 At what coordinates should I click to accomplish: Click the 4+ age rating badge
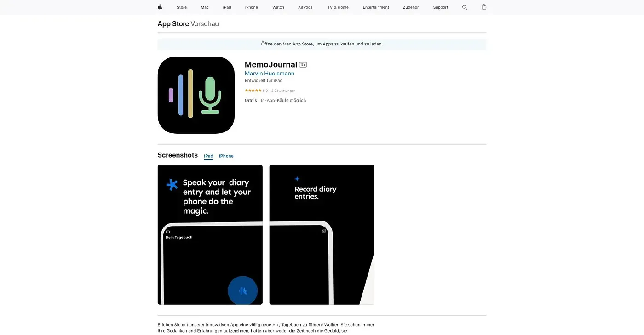coord(303,65)
